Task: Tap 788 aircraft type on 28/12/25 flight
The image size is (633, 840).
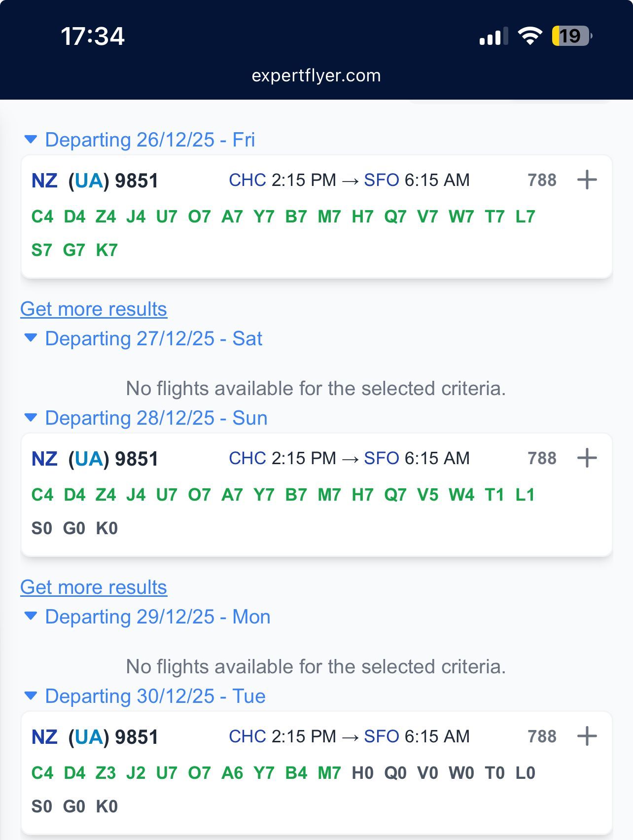Action: click(542, 458)
